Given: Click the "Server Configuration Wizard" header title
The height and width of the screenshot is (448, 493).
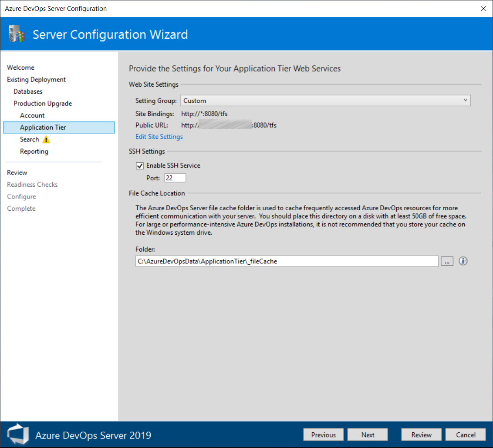Looking at the screenshot, I should click(110, 34).
